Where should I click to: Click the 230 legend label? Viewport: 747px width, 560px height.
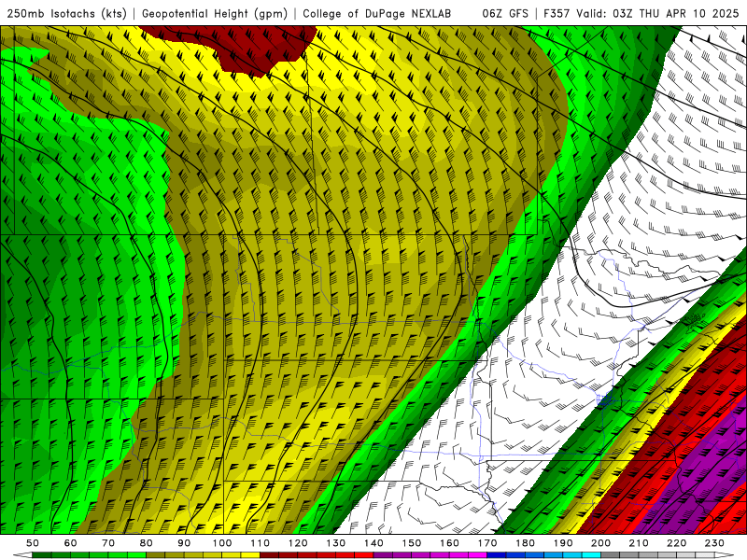[714, 543]
